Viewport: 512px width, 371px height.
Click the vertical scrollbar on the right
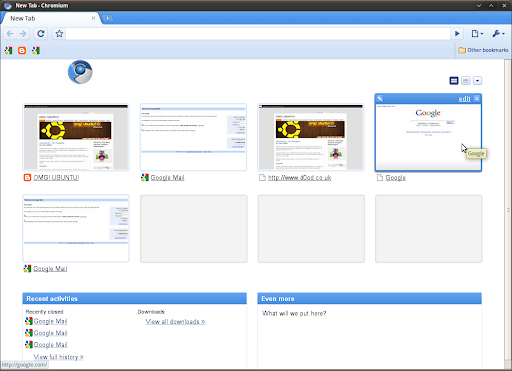(x=508, y=210)
